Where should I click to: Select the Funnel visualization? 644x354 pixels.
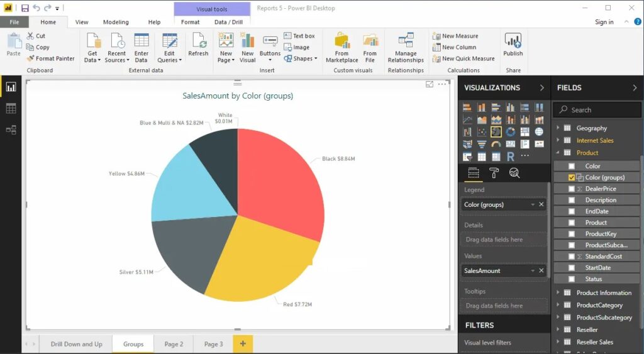tap(482, 144)
